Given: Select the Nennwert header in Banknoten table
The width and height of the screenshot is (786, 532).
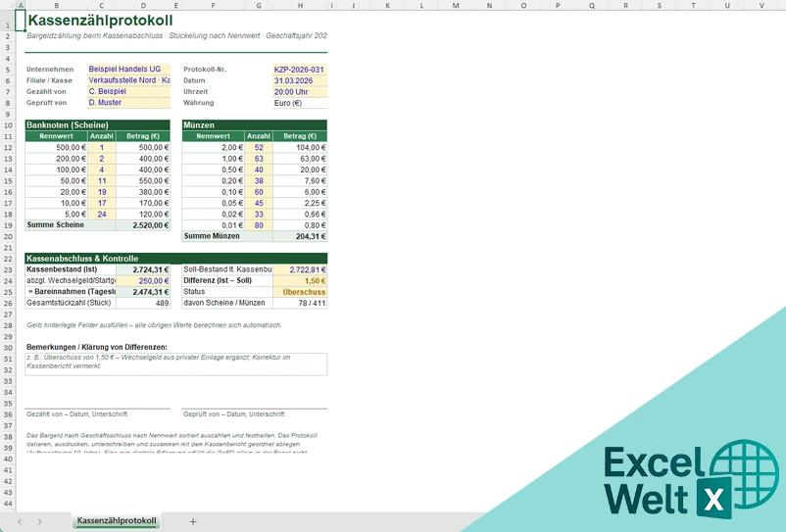Looking at the screenshot, I should [x=56, y=136].
